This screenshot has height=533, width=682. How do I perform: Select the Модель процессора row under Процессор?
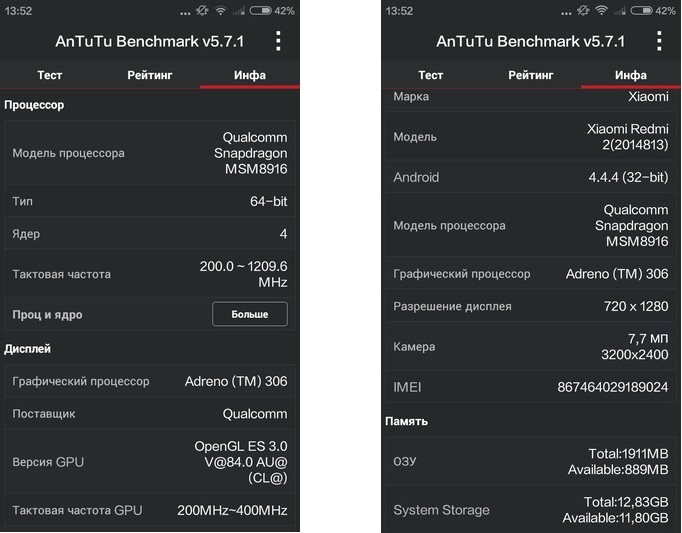click(150, 153)
